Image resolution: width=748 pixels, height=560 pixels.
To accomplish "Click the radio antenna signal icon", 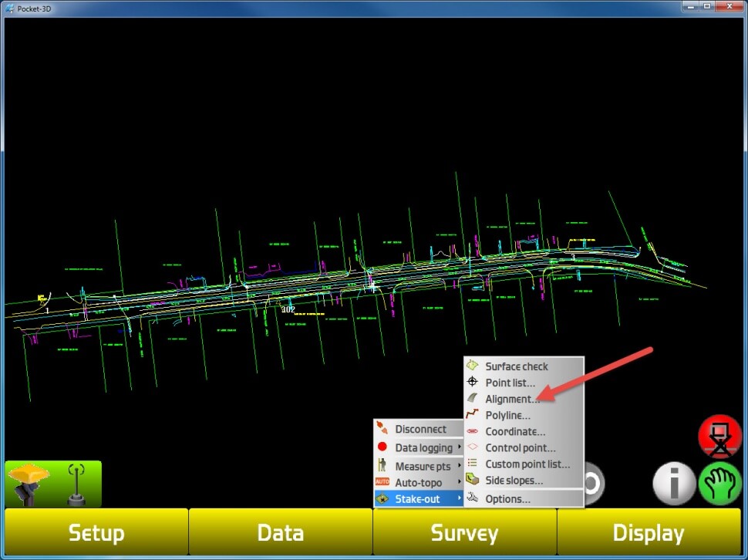I will coord(77,484).
